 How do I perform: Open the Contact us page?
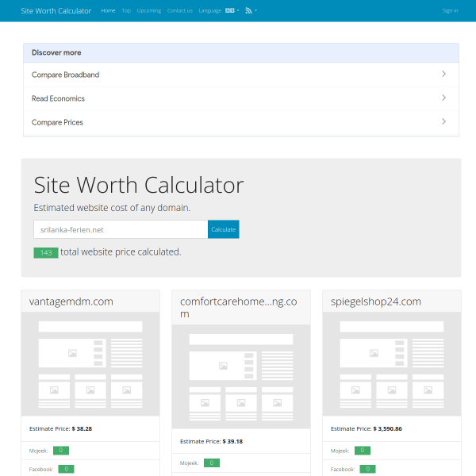coord(180,10)
